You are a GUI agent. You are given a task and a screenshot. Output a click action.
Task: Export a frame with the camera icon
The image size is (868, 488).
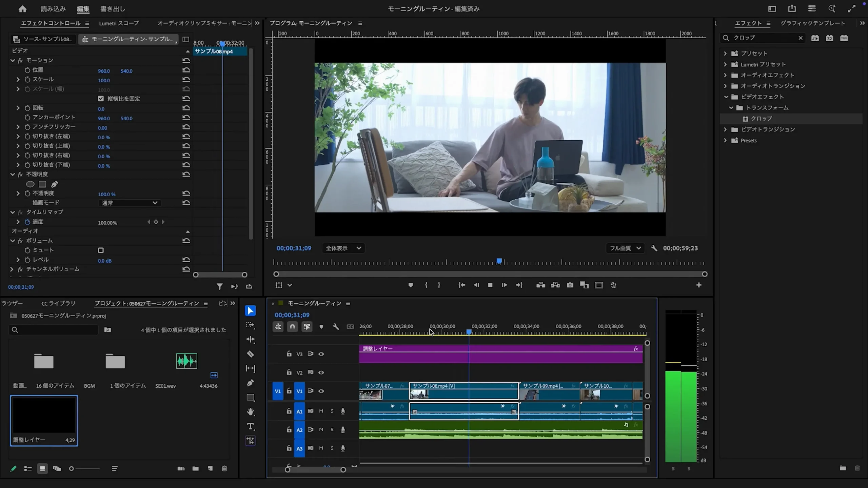tap(570, 285)
